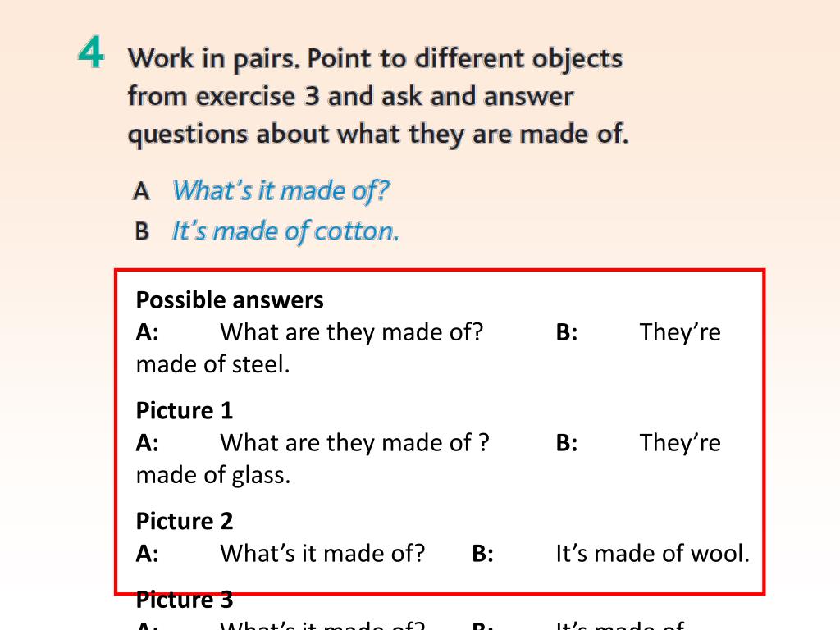Image resolution: width=840 pixels, height=630 pixels.
Task: Click the 'made of steel.' answer text
Action: 213,364
